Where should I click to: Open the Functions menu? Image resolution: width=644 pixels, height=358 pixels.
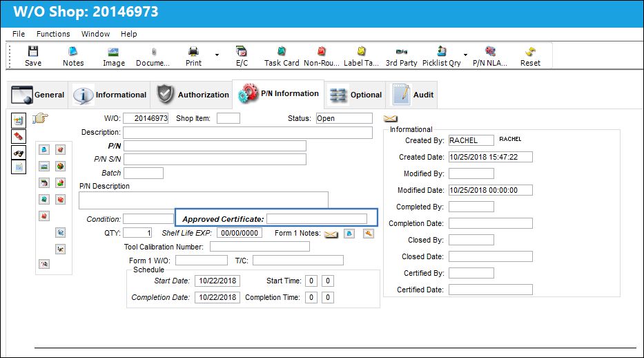(53, 34)
